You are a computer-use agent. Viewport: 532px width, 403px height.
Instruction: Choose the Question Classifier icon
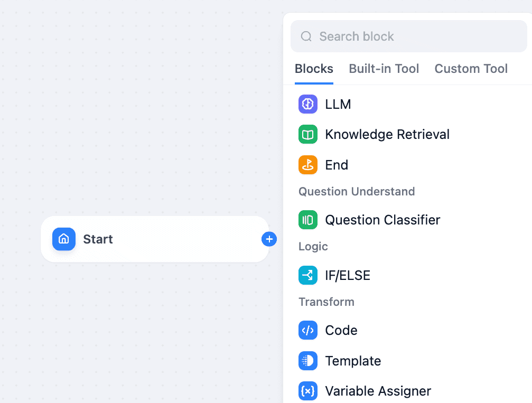point(307,220)
